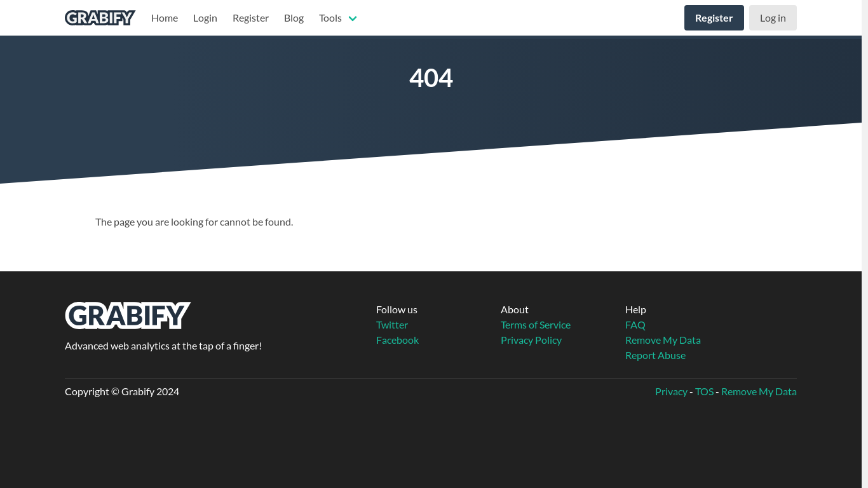Click the vertical page scrollbar
The width and height of the screenshot is (868, 488).
click(865, 244)
